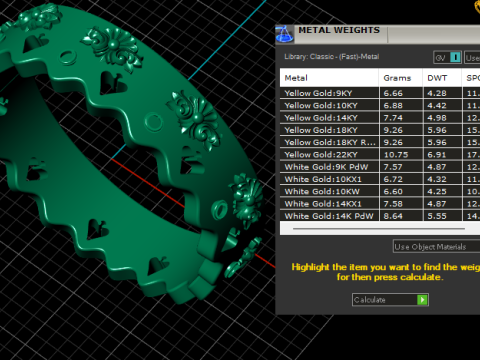
Task: Select the Yellow Gold:10KY row
Action: (x=380, y=105)
